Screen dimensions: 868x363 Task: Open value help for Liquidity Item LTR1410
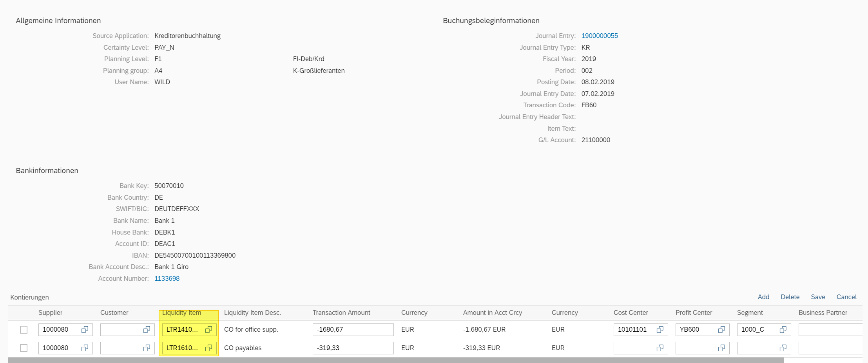(x=208, y=330)
